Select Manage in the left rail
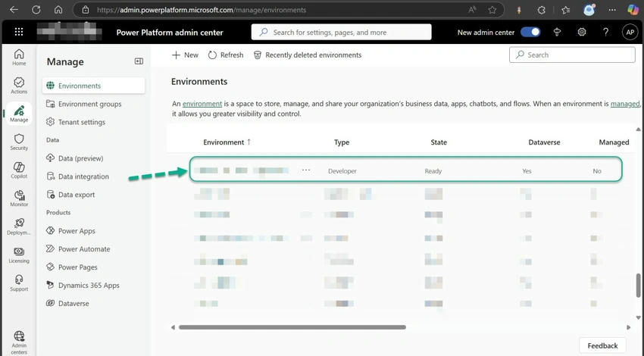The width and height of the screenshot is (644, 356). pos(19,114)
